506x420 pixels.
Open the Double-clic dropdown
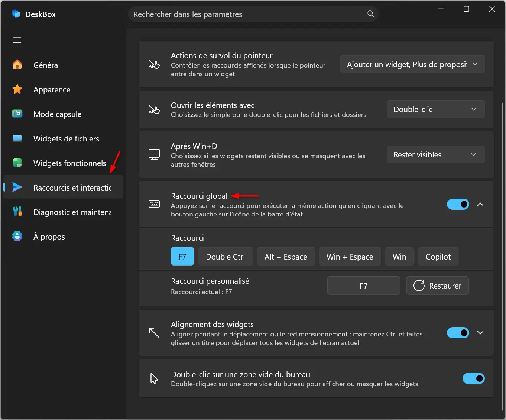[435, 109]
